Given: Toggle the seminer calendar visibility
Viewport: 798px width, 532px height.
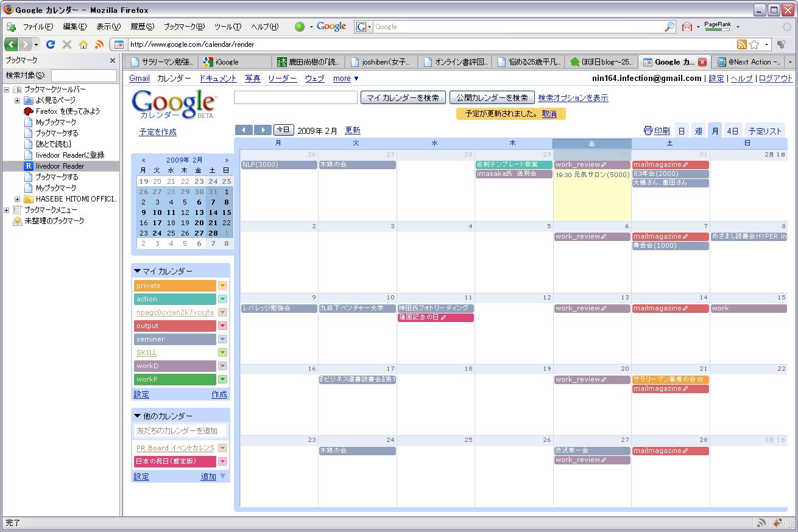Looking at the screenshot, I should pyautogui.click(x=175, y=339).
